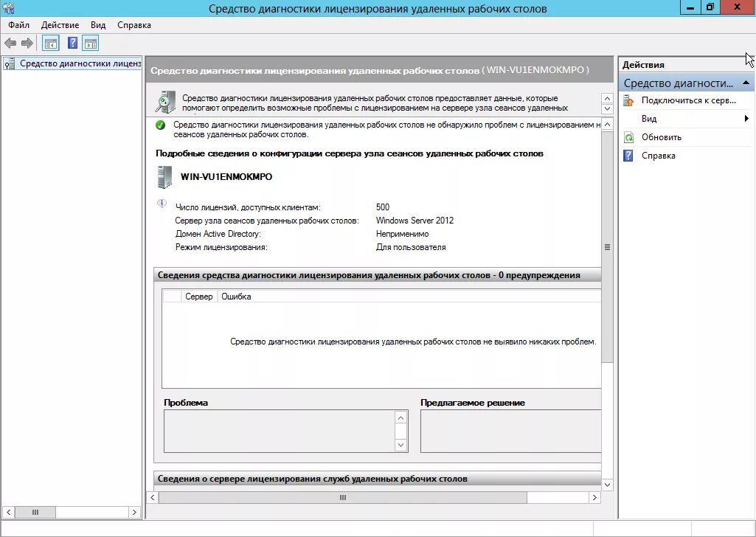The height and width of the screenshot is (537, 756).
Task: Restore down the diagnostics window
Action: [x=710, y=7]
